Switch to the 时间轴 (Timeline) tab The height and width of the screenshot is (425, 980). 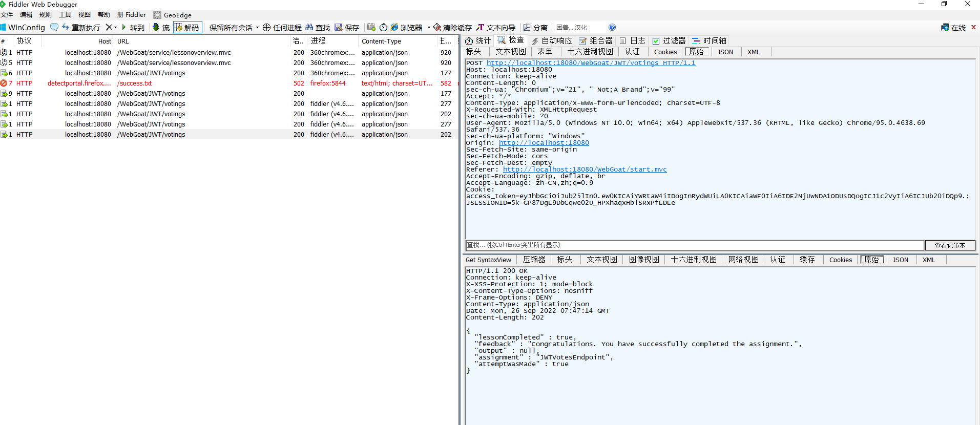point(710,40)
